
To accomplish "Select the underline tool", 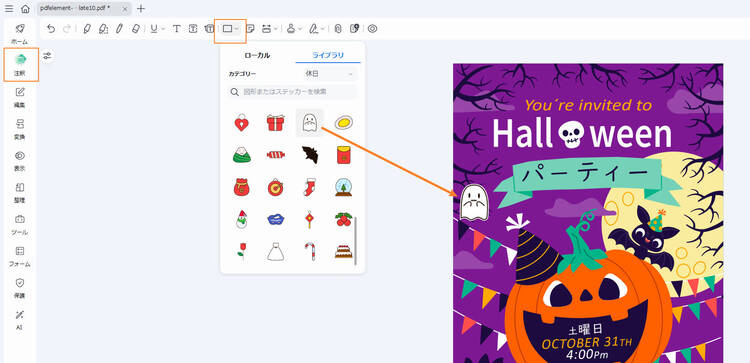I will (x=154, y=29).
